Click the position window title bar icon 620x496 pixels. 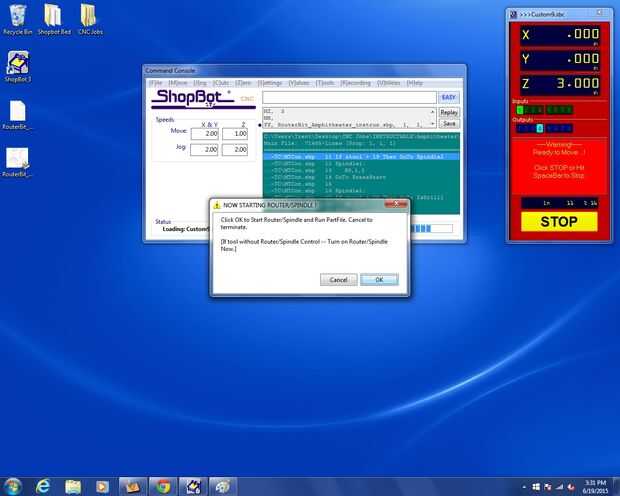coord(513,15)
